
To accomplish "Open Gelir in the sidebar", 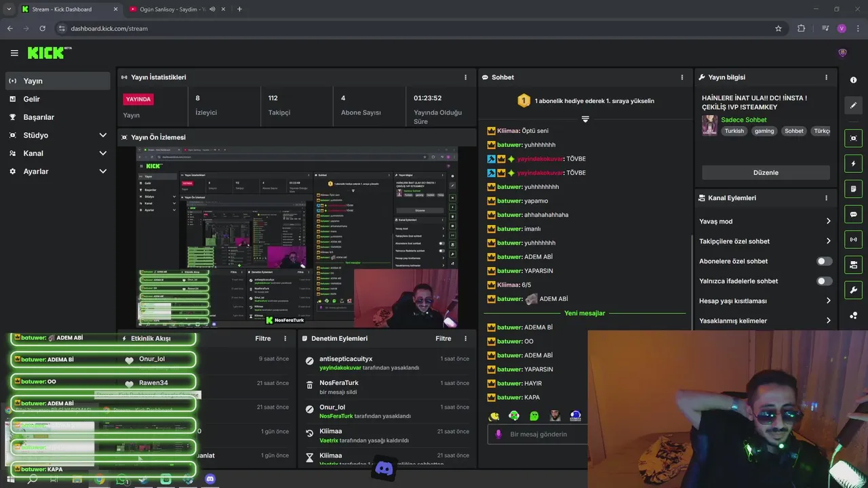I will (58, 99).
